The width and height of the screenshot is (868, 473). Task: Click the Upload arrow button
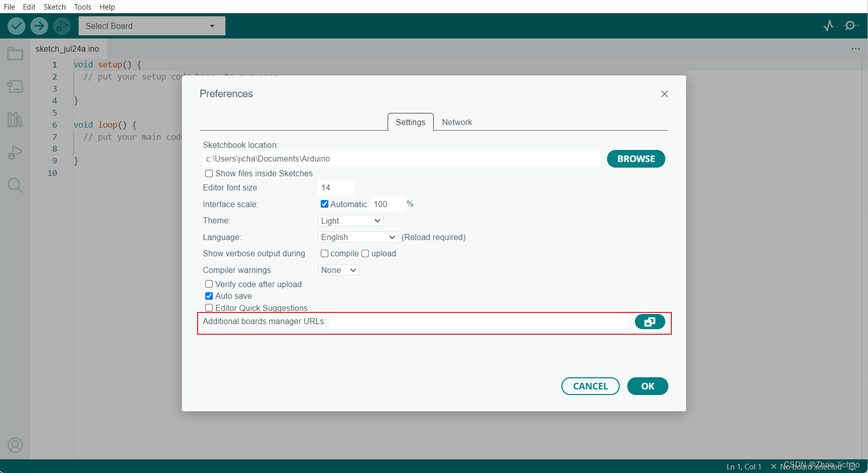39,26
